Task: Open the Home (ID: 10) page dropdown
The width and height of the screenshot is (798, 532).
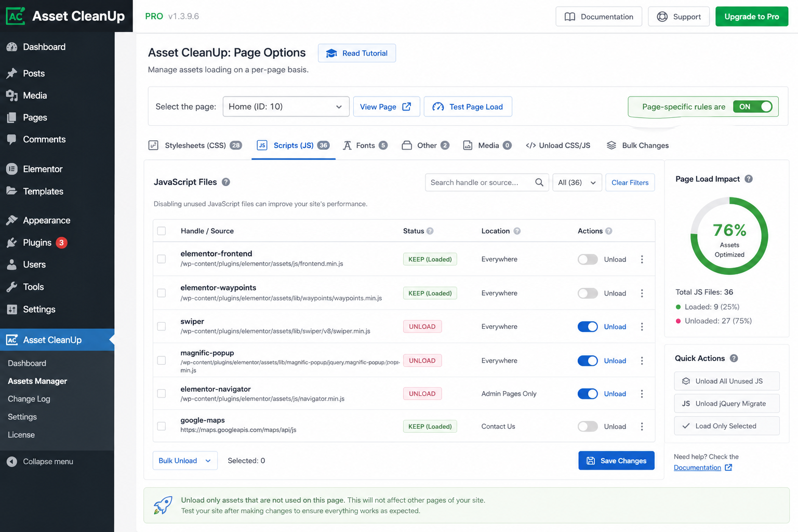Action: tap(286, 107)
